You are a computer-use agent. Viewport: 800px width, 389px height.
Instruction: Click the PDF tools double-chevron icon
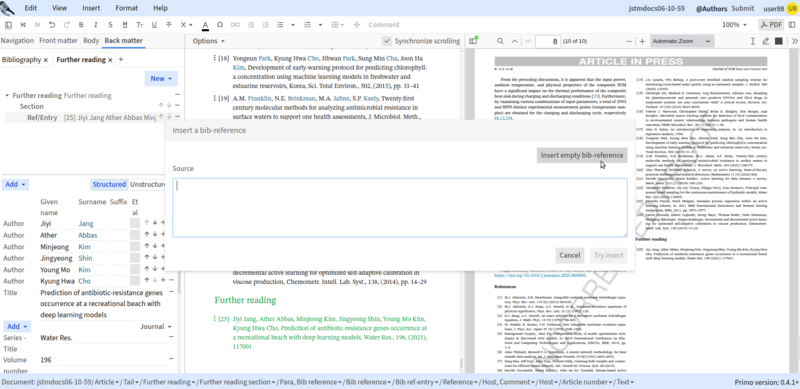(x=794, y=41)
